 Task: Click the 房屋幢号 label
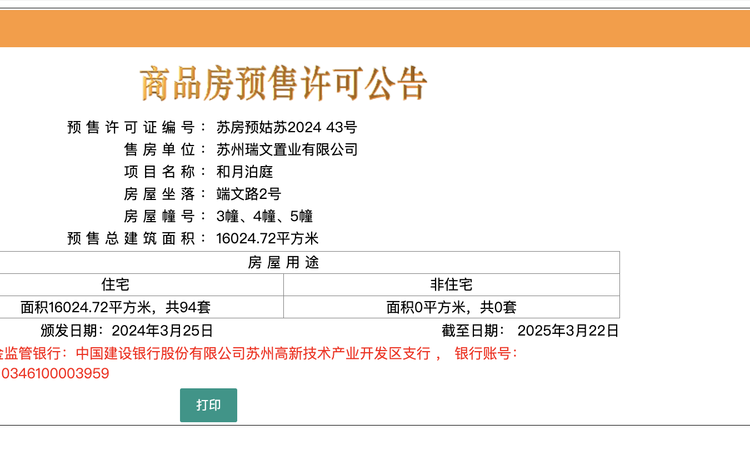(x=165, y=216)
